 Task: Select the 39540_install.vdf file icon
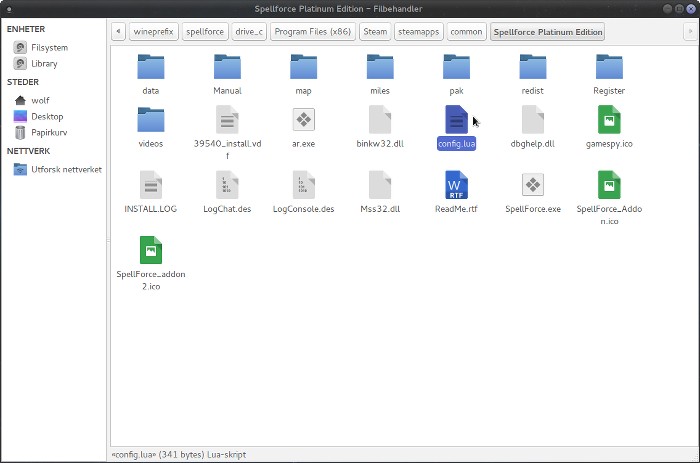227,120
